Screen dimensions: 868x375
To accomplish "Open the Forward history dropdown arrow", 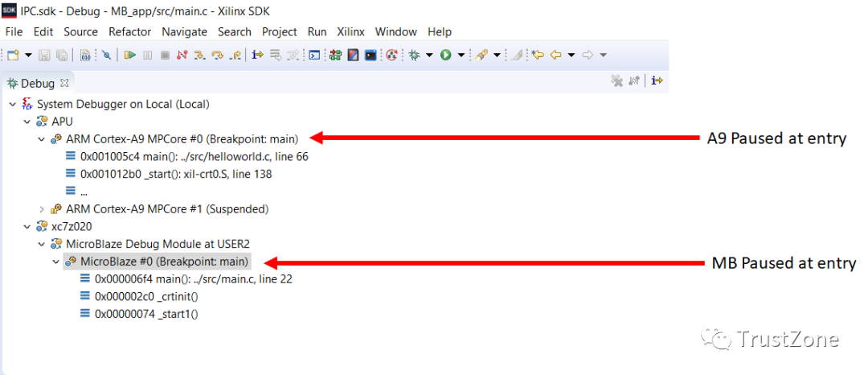I will pyautogui.click(x=603, y=55).
